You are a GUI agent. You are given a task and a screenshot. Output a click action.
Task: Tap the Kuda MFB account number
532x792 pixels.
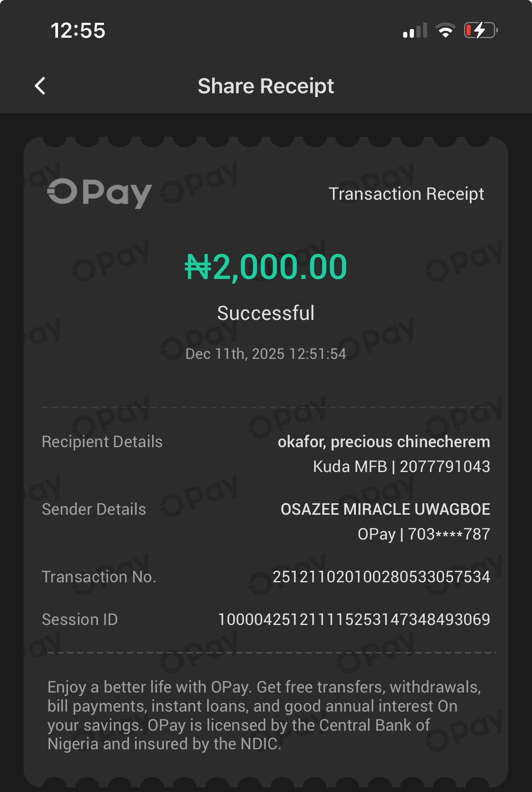(x=401, y=467)
